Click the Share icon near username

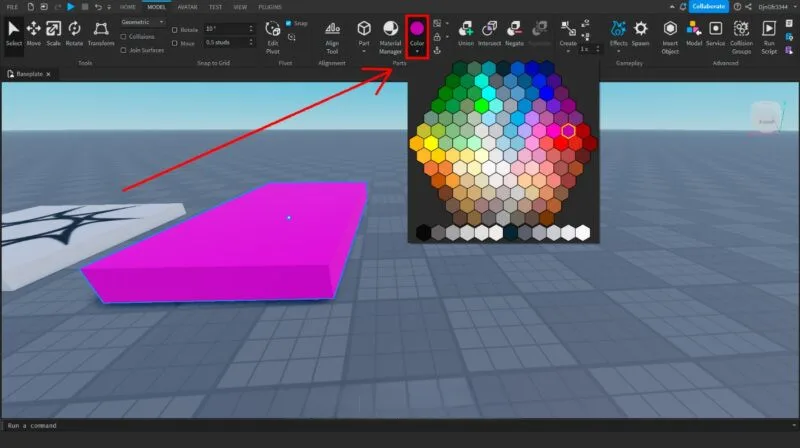click(748, 7)
